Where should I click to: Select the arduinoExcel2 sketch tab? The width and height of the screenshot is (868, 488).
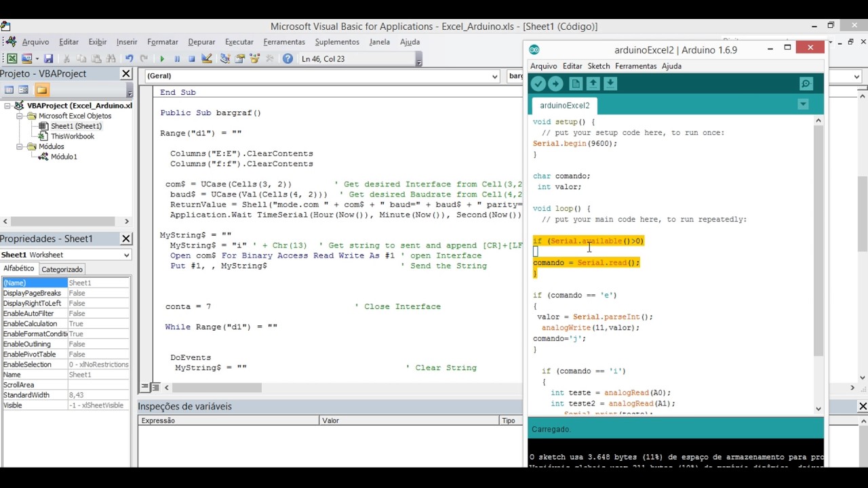pos(564,105)
